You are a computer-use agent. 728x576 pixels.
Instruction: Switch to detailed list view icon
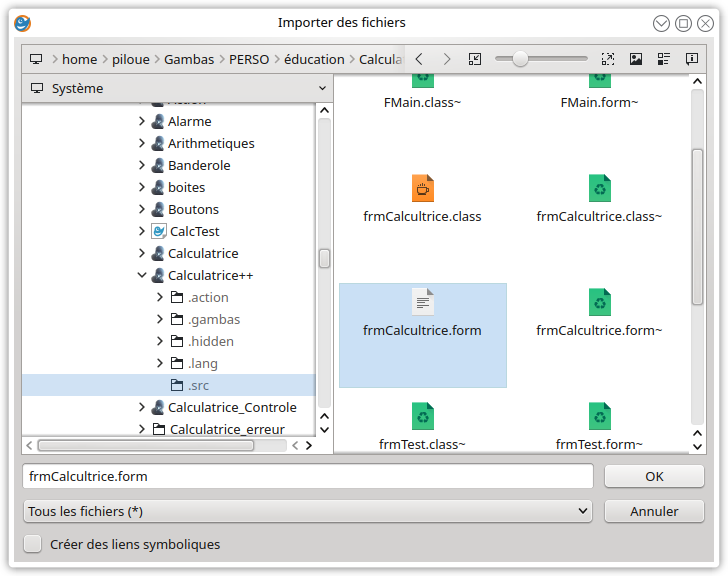tap(663, 59)
